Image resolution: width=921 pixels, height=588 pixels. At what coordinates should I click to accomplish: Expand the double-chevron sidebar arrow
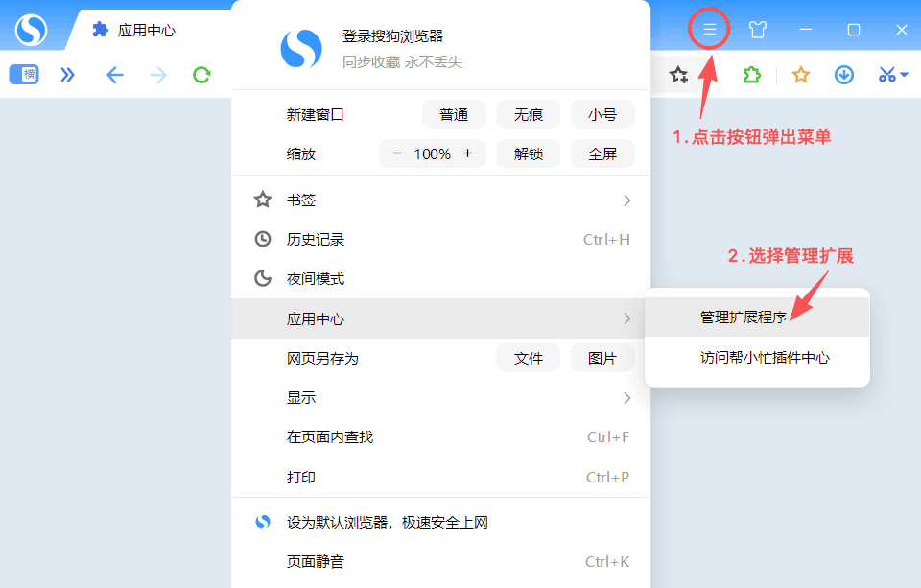point(67,75)
